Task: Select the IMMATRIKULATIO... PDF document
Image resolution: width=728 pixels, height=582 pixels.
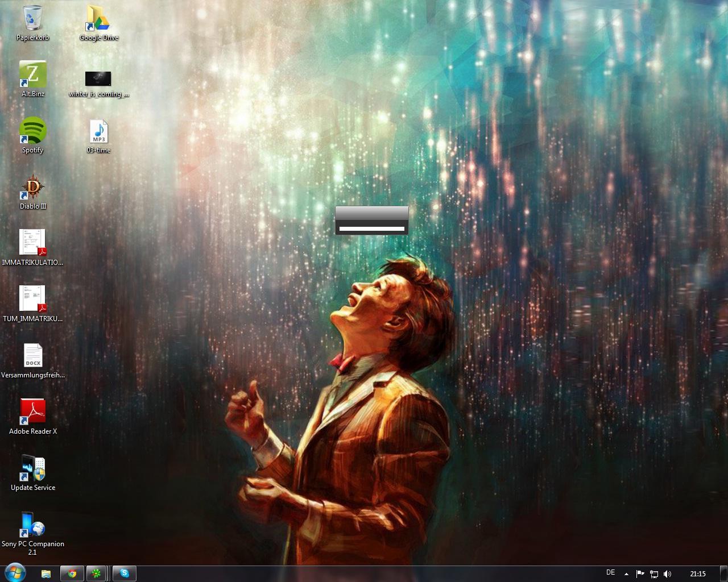Action: 33,248
